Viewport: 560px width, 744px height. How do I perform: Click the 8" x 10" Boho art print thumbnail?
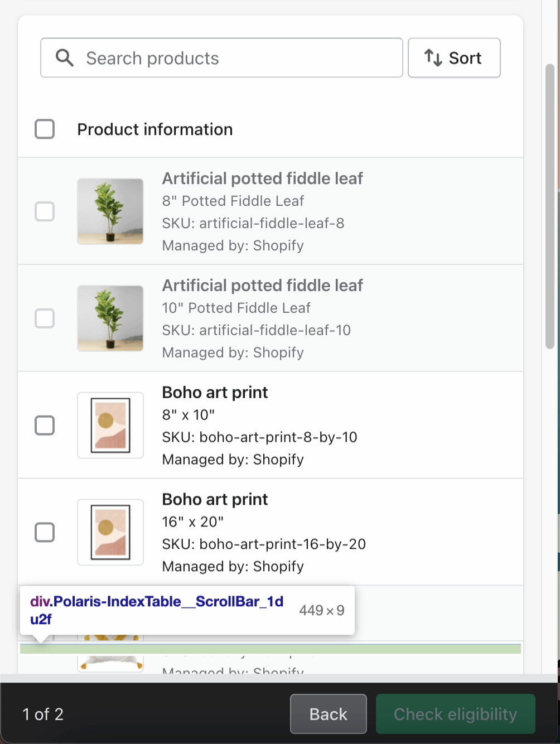pos(110,425)
